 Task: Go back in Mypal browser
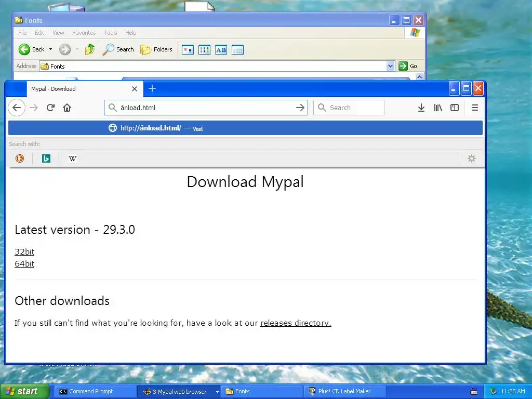coord(17,108)
